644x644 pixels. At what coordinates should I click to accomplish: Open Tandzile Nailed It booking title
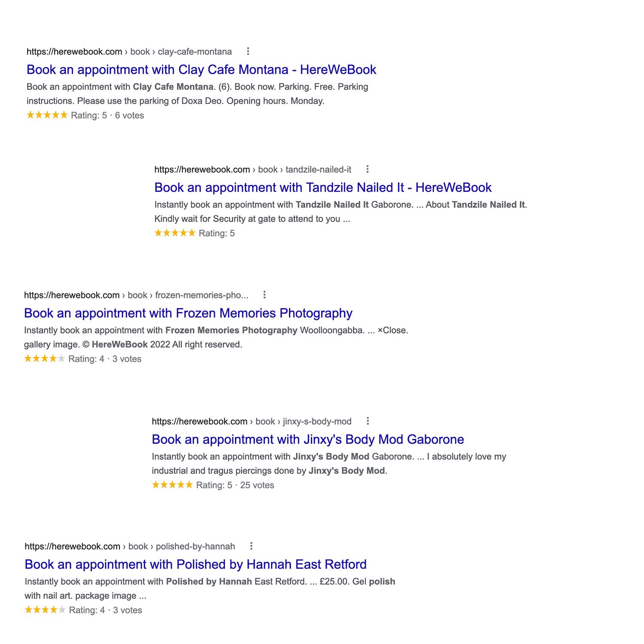click(x=323, y=188)
